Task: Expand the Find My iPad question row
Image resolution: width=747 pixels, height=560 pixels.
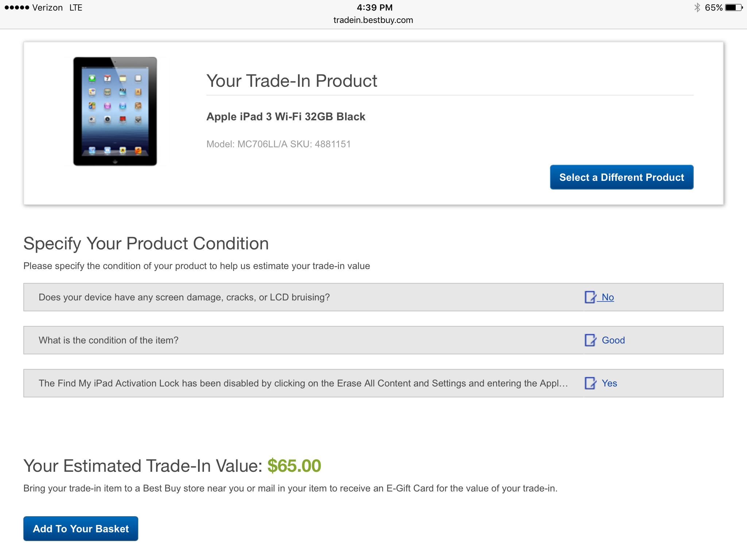Action: (303, 383)
